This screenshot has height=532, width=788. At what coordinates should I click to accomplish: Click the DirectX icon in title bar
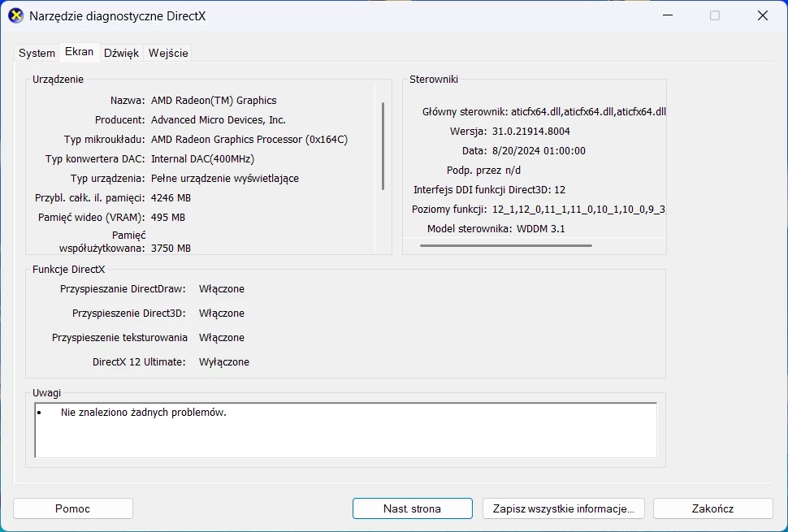click(x=15, y=15)
